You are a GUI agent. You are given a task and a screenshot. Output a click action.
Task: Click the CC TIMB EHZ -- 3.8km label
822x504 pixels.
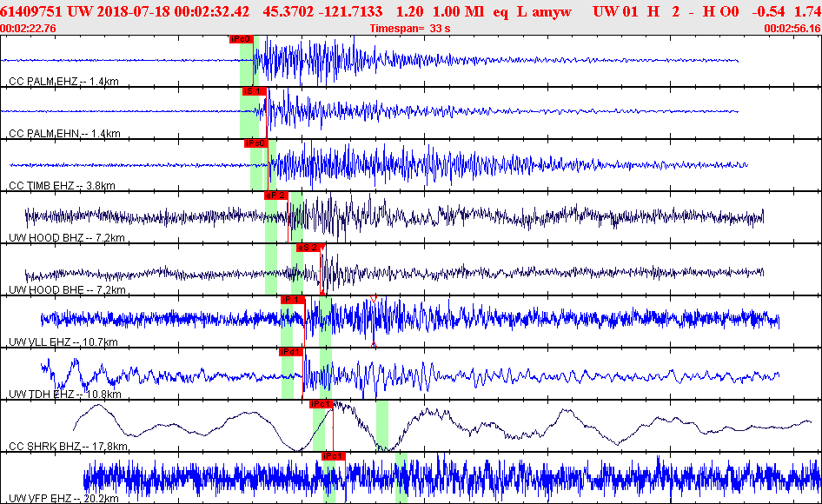point(62,186)
